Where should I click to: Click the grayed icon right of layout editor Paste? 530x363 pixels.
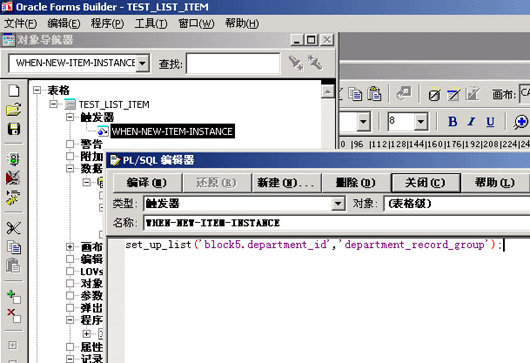click(404, 94)
